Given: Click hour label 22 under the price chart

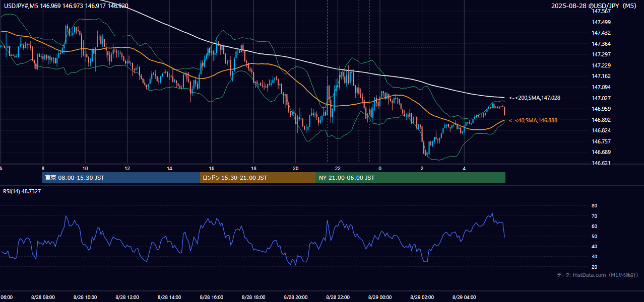Looking at the screenshot, I should pos(338,168).
